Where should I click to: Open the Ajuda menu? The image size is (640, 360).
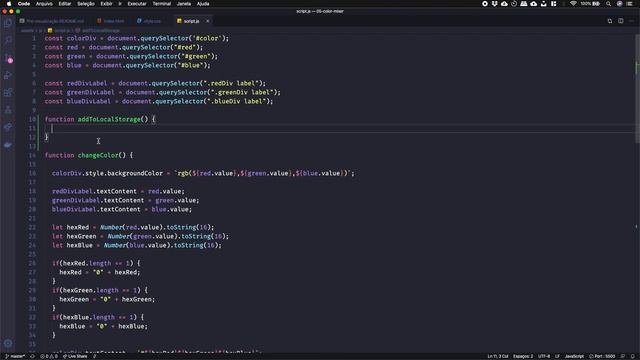click(x=203, y=4)
